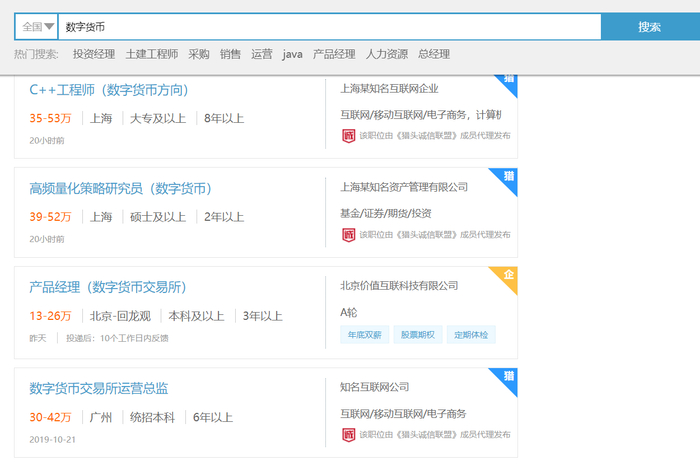Click salary 39-52万
The height and width of the screenshot is (464, 700).
click(x=50, y=217)
